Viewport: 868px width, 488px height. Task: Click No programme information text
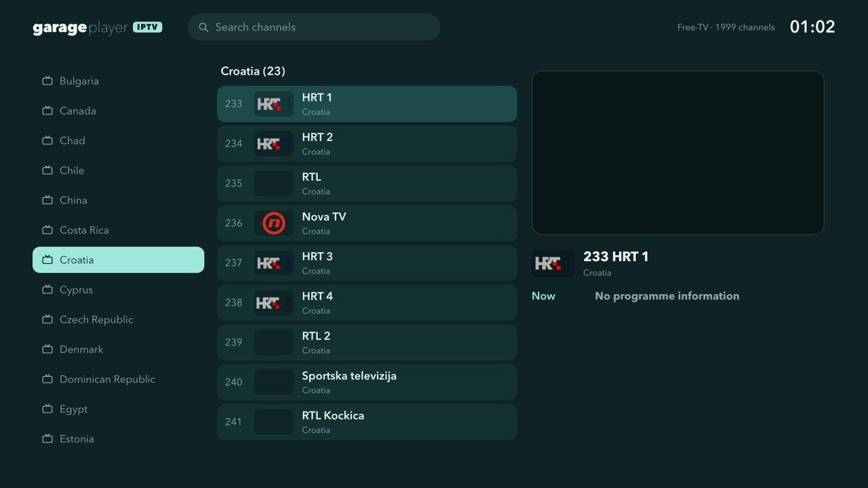coord(667,296)
